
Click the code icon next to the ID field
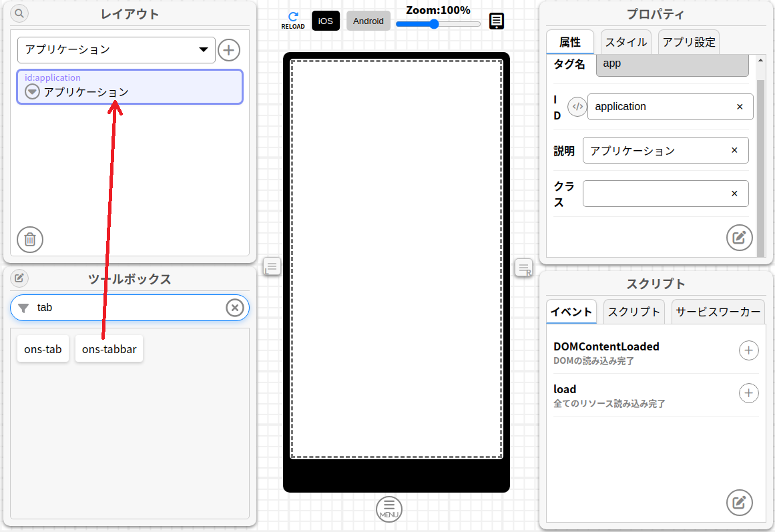[577, 107]
